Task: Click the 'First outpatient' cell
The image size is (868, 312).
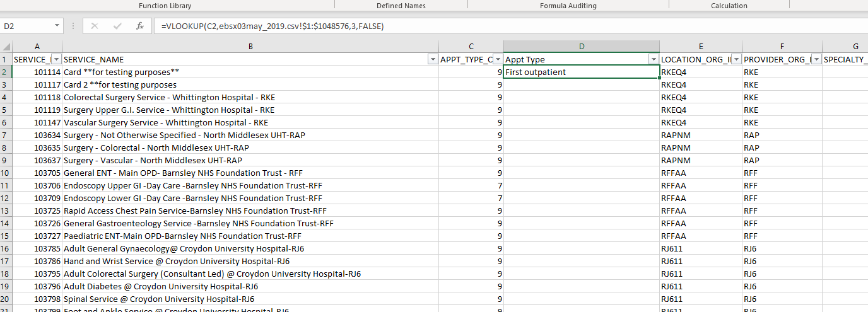Action: point(582,72)
